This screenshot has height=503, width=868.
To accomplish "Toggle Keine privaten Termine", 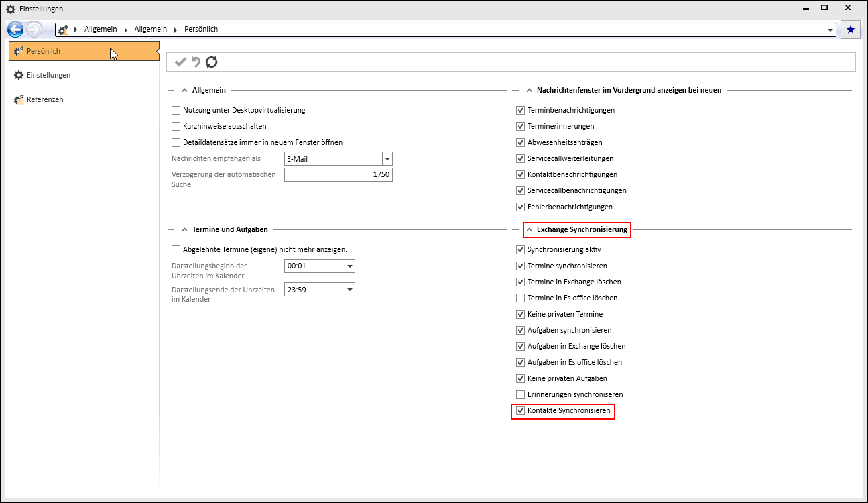I will (x=521, y=314).
